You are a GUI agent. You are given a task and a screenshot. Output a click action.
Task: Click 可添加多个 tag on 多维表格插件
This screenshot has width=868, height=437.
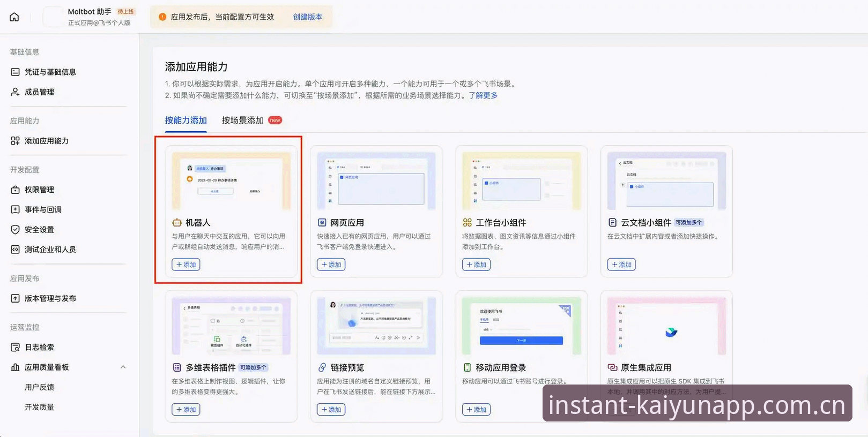pyautogui.click(x=253, y=367)
